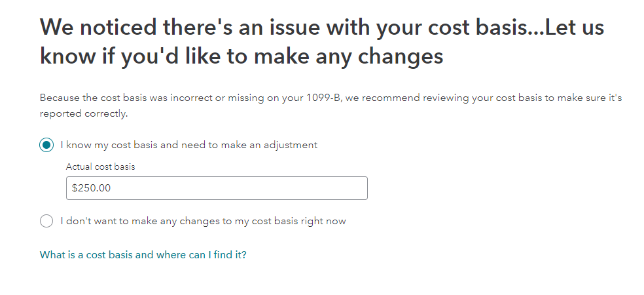Click the 'reported correctly.' text line
This screenshot has width=644, height=295.
coord(83,113)
